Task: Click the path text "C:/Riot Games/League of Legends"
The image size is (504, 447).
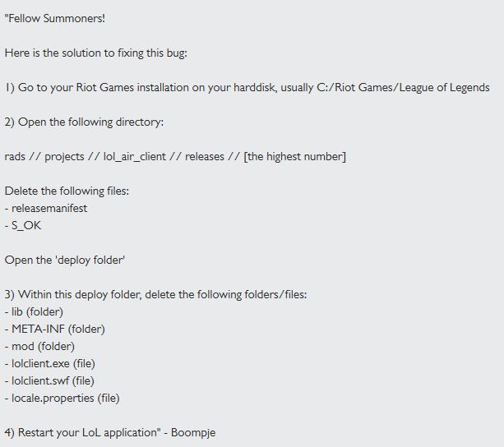Action: coord(403,87)
